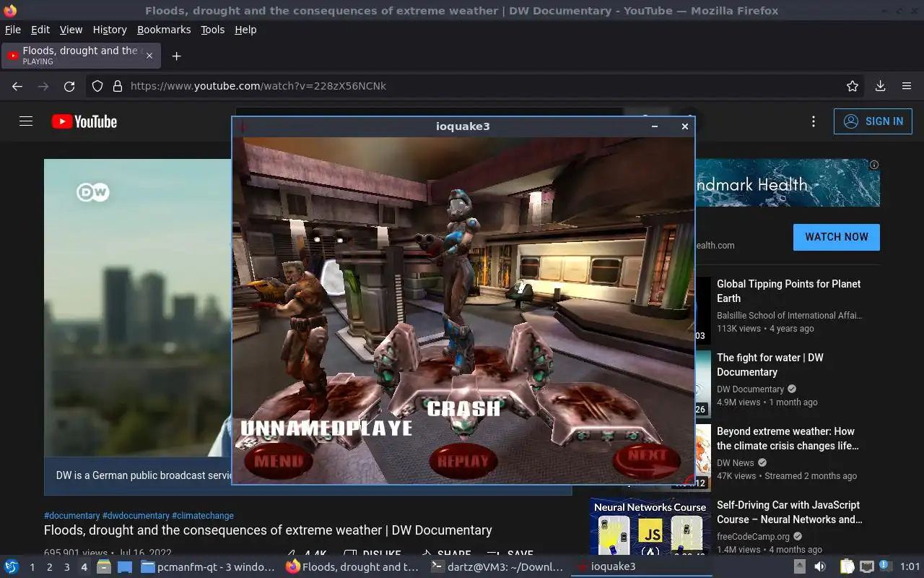Screen dimensions: 924x578
Task: Bookmark this page with the star icon
Action: (x=853, y=86)
